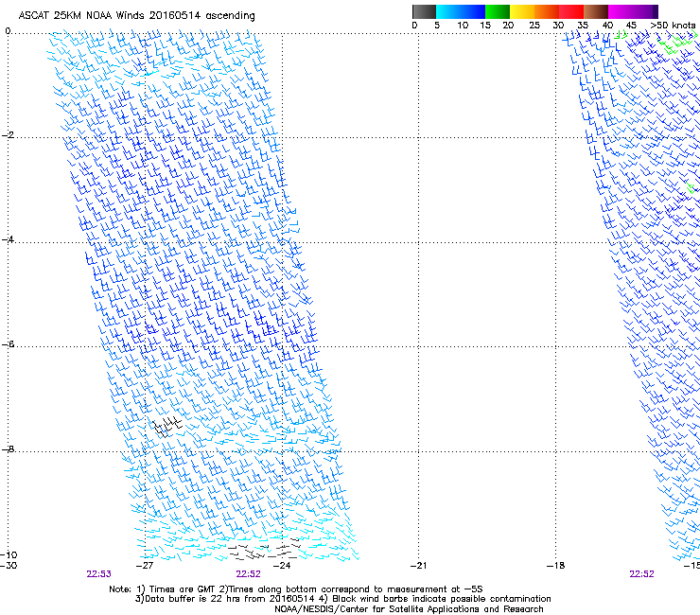Click the magenta 40-45 knots legend segment

click(x=621, y=11)
